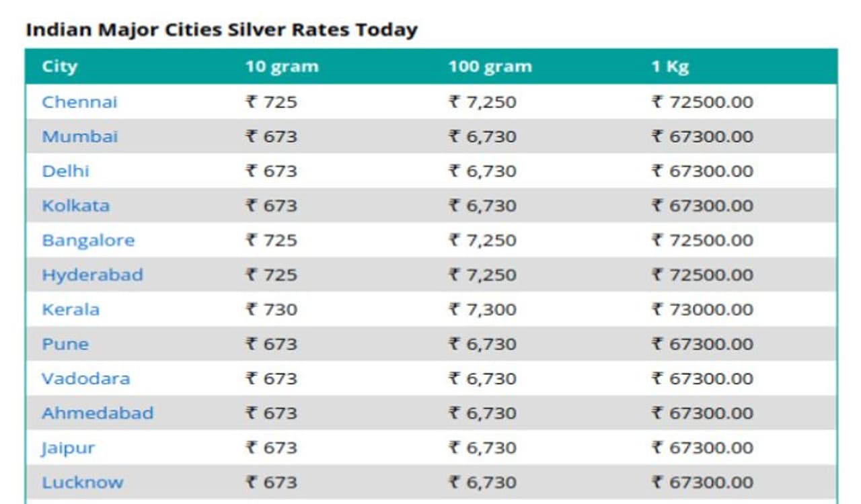861x504 pixels.
Task: Click Kerala's 100 gram price ₹7,300
Action: (482, 310)
